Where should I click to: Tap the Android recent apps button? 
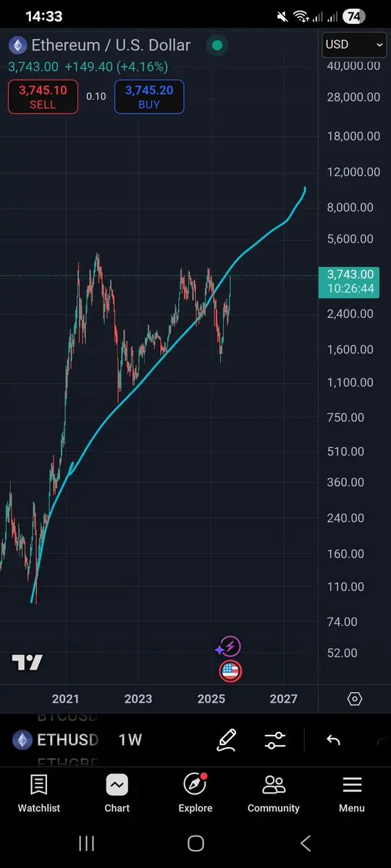pyautogui.click(x=86, y=843)
